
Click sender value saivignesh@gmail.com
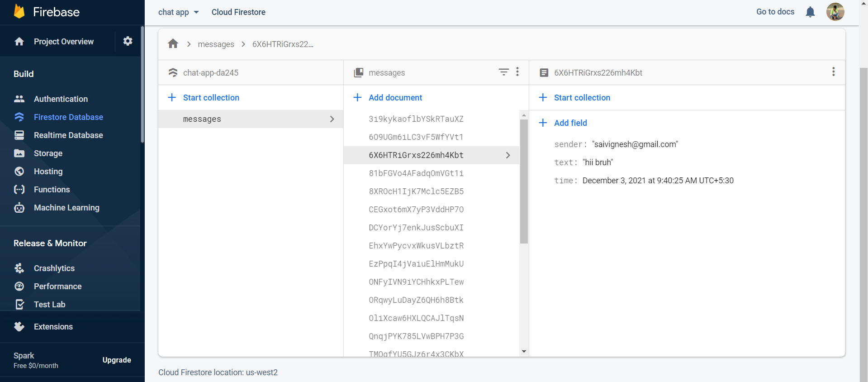635,144
